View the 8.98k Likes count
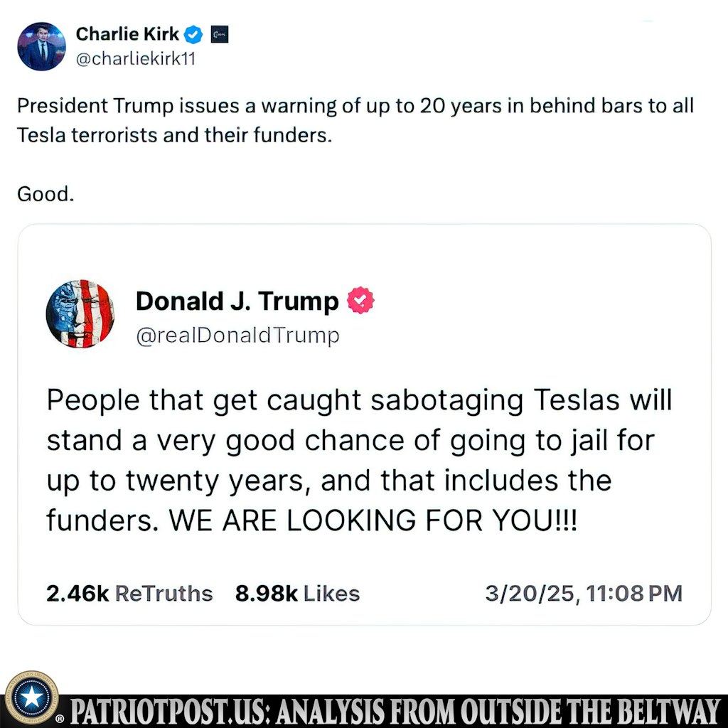The height and width of the screenshot is (728, 728). 297,594
